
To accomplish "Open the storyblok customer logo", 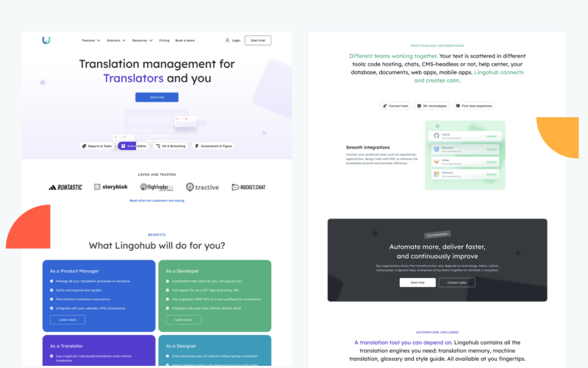I will point(111,187).
